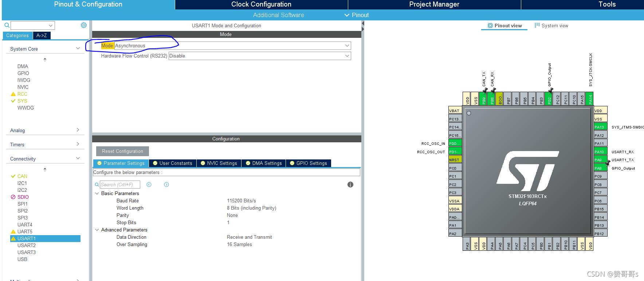Open User Constants tab
The image size is (644, 281).
(x=173, y=163)
